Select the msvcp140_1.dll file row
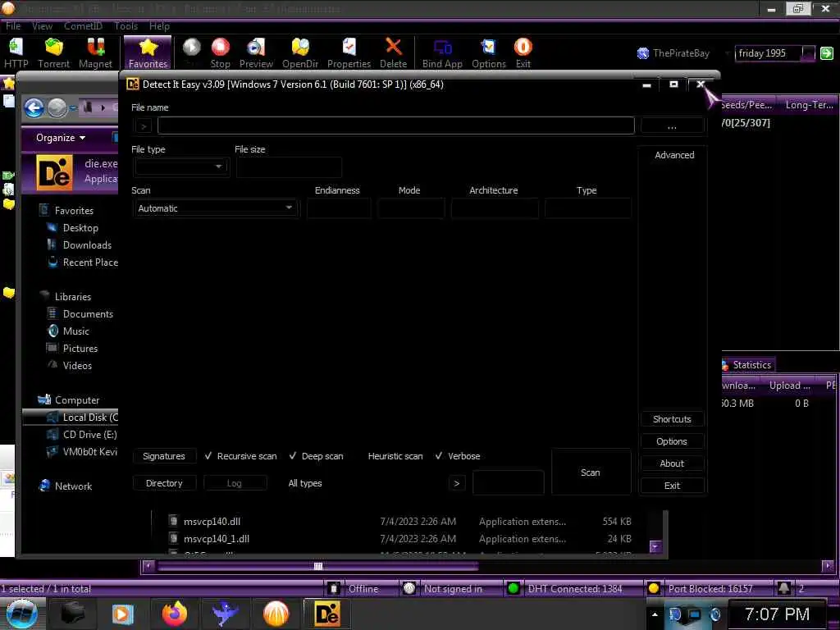This screenshot has width=840, height=630. (x=399, y=538)
